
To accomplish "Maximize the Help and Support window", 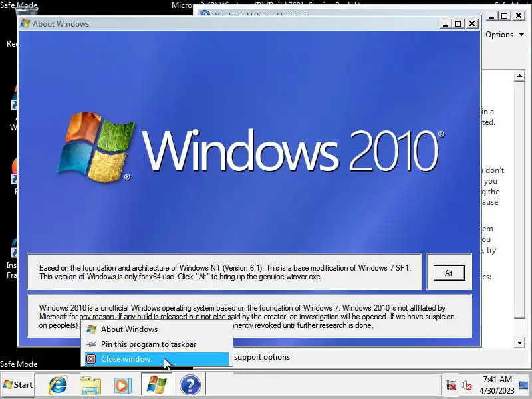I will point(505,15).
